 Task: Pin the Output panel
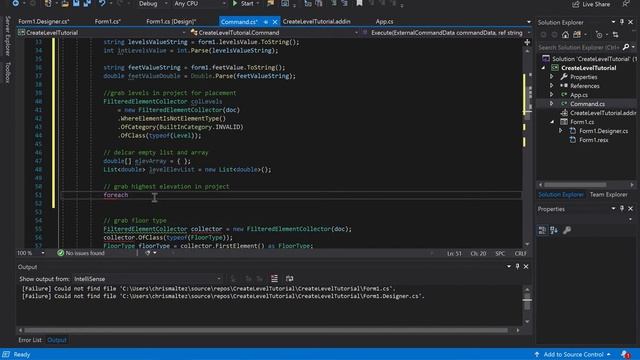tap(517, 267)
